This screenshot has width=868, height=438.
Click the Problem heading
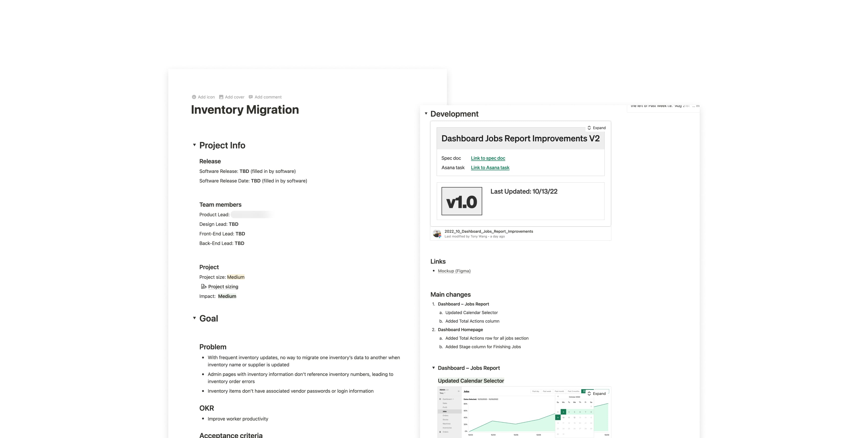[x=213, y=347]
